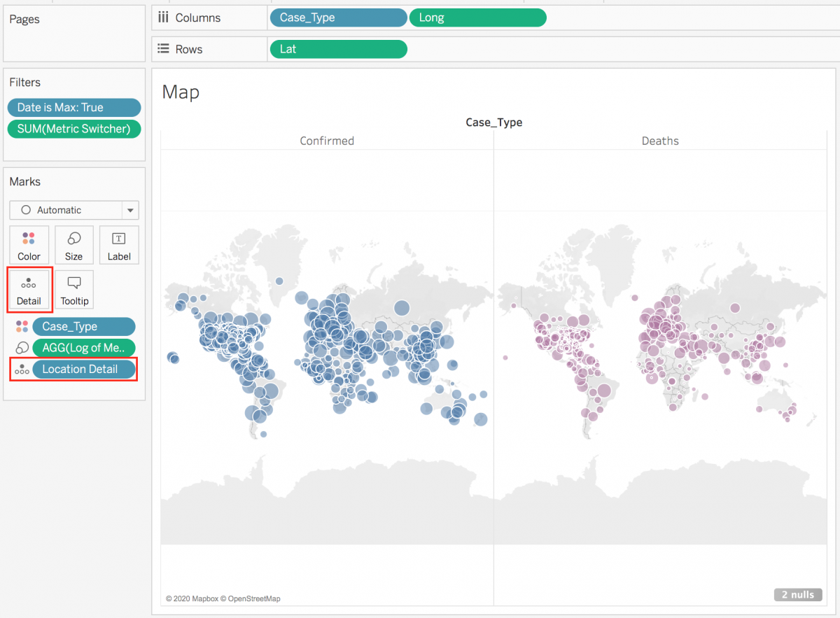Click the size icon beside AGG pill
The height and width of the screenshot is (618, 840).
click(22, 348)
